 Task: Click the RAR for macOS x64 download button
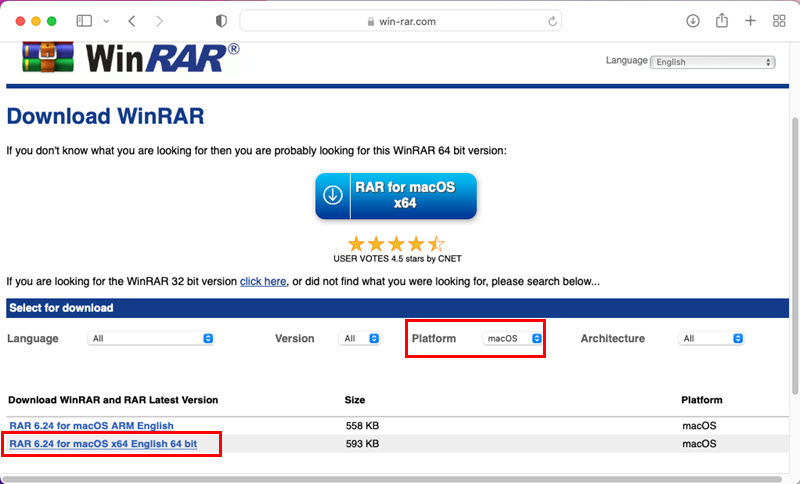tap(396, 196)
